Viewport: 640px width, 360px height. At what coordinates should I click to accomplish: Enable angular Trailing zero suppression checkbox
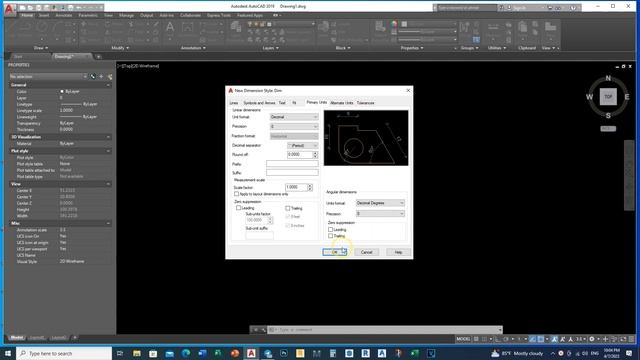(x=331, y=236)
